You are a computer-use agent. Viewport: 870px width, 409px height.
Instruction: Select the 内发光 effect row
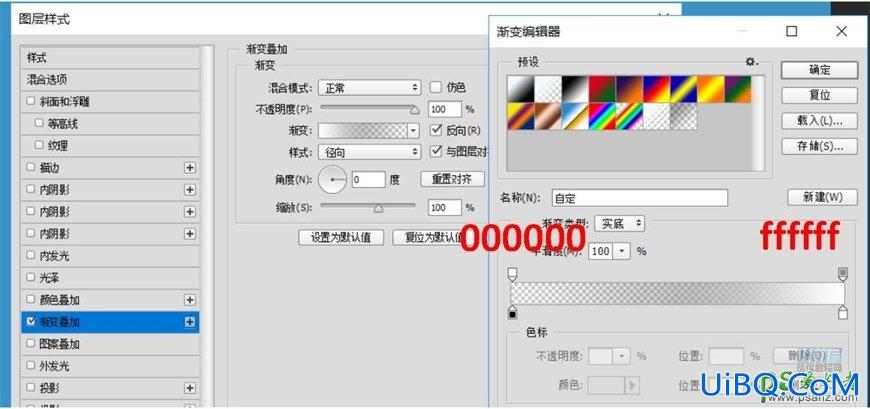pos(110,256)
